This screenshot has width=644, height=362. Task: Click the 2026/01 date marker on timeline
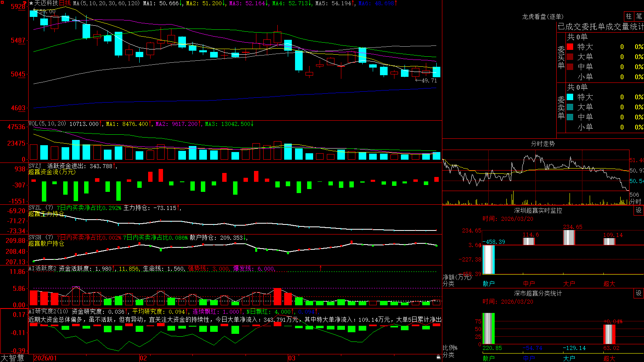[46, 358]
